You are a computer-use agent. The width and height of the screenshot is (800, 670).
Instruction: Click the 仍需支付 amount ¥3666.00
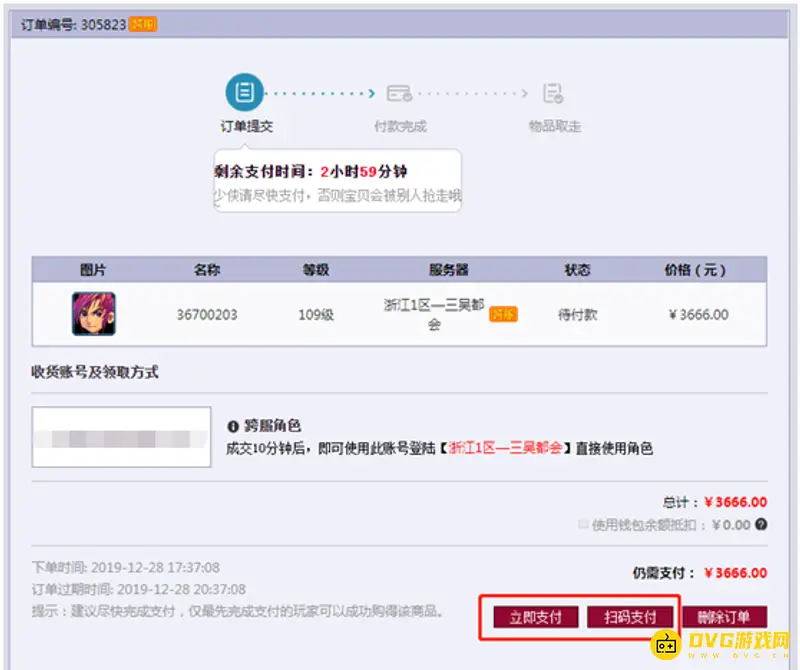[735, 573]
